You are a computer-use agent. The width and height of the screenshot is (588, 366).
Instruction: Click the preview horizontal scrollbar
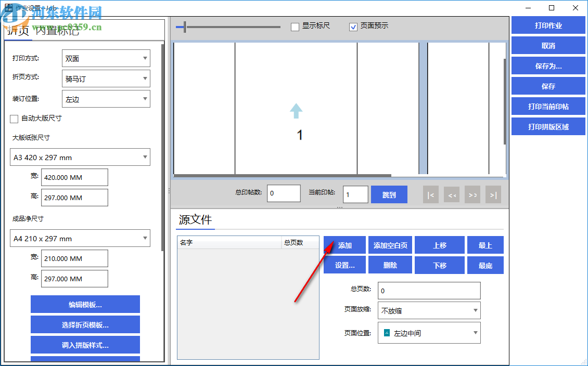click(283, 175)
